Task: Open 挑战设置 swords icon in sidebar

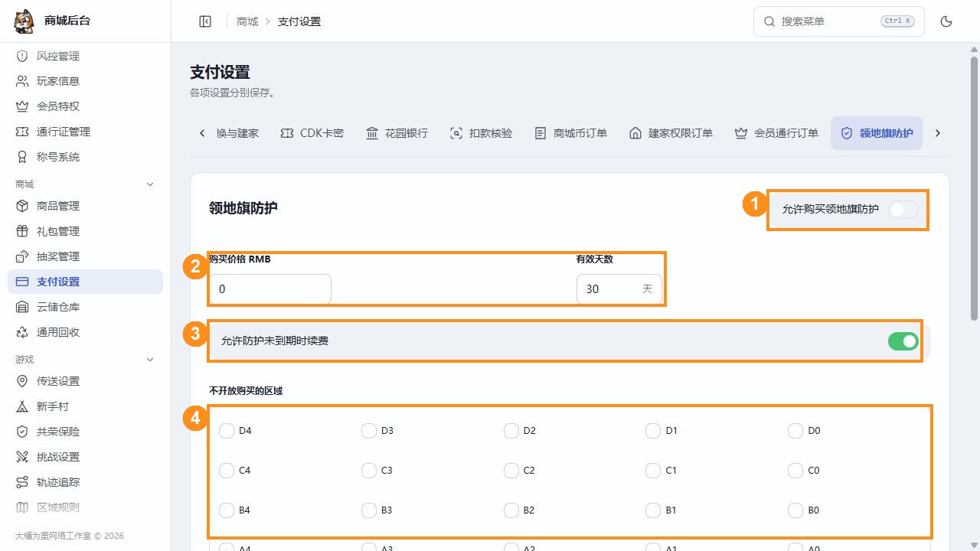Action: pyautogui.click(x=22, y=457)
